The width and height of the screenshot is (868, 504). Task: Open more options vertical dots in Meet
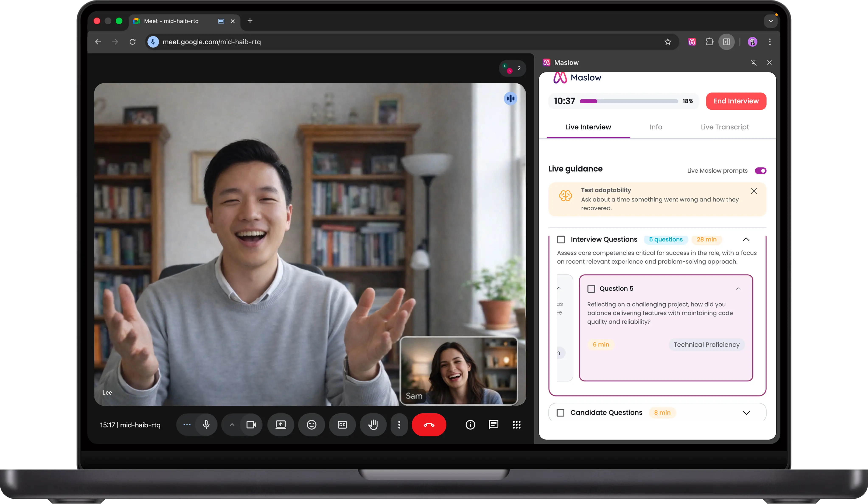399,424
